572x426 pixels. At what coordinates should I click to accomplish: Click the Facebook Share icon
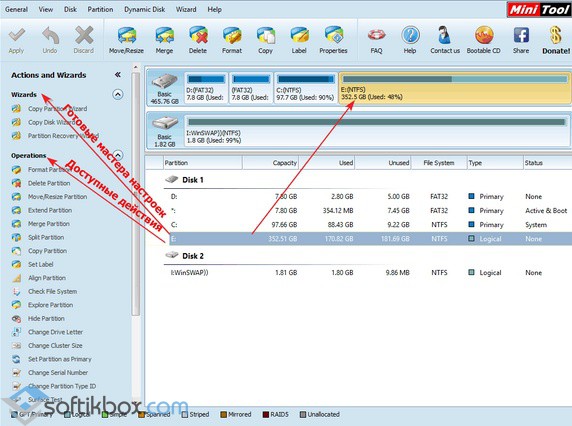coord(521,36)
